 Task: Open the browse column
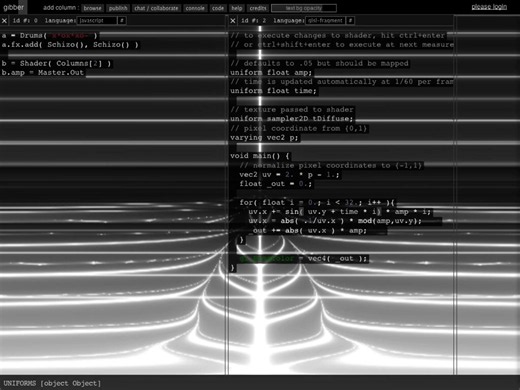pyautogui.click(x=92, y=8)
